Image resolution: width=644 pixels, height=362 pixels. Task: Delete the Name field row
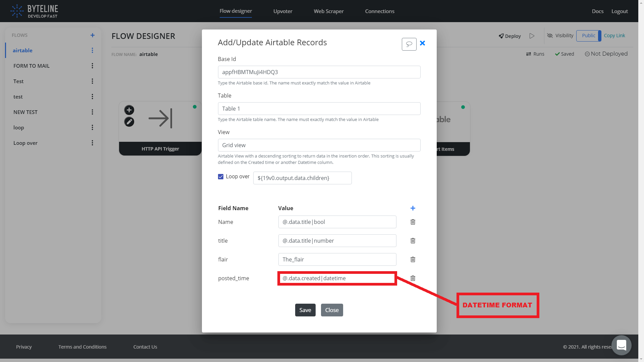point(413,222)
